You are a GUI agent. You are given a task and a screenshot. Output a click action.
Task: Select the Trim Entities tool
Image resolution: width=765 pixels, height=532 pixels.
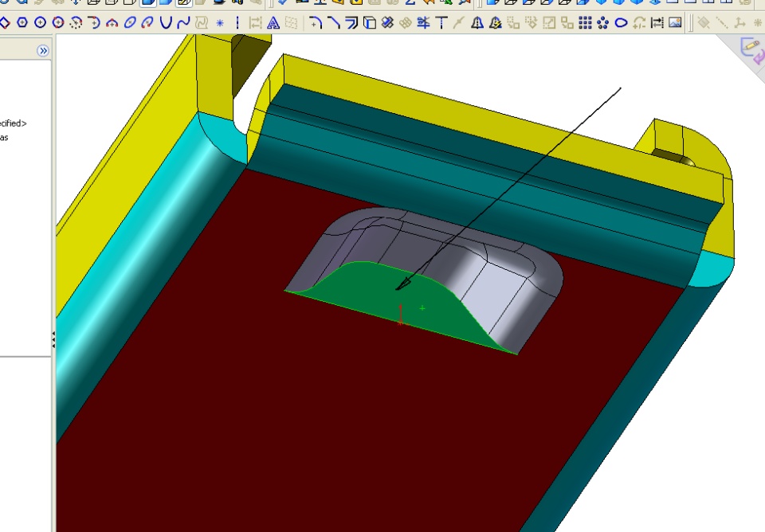click(423, 22)
